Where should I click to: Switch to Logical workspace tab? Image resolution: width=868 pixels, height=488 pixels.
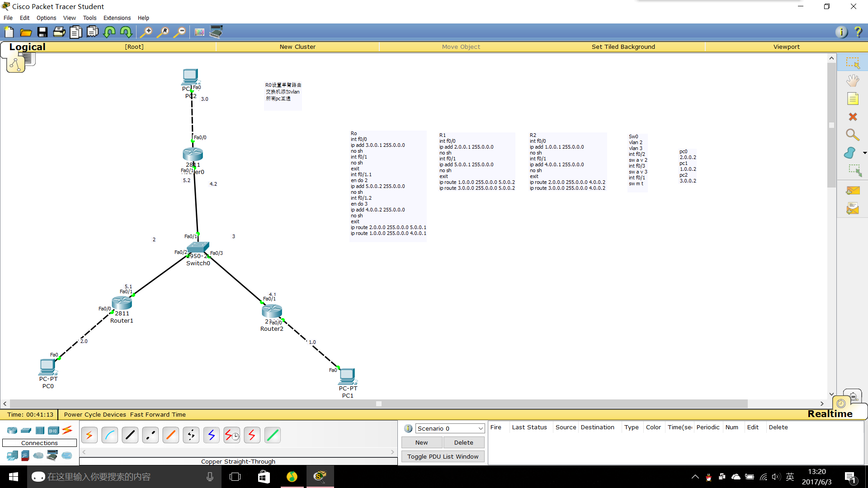[27, 47]
